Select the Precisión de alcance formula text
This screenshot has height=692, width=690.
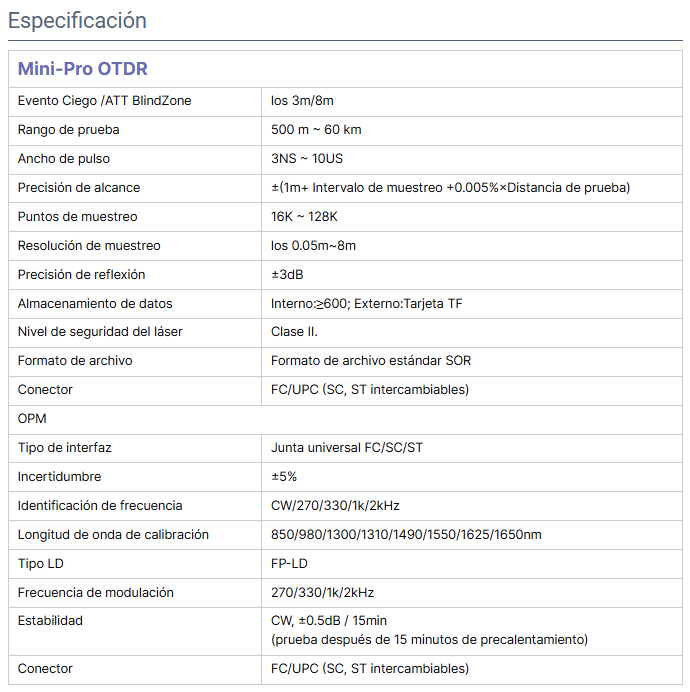point(450,188)
